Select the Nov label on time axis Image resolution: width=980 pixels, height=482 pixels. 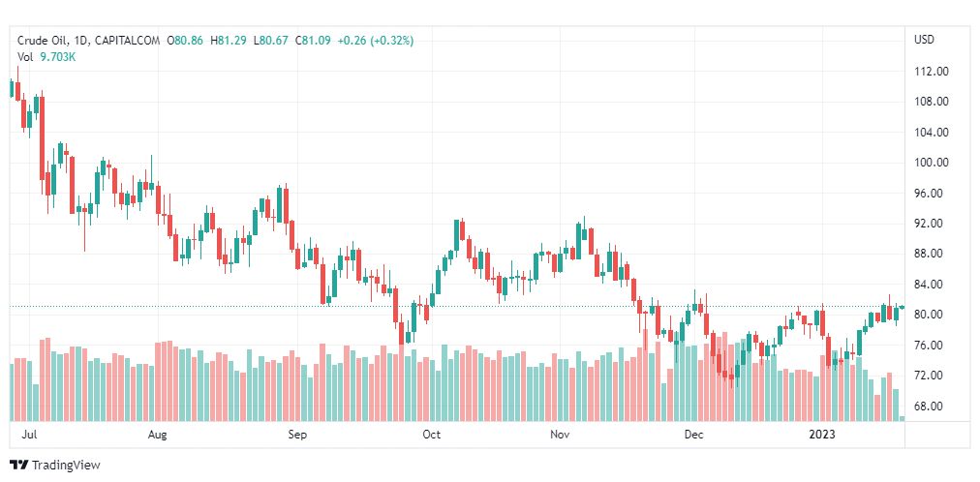pyautogui.click(x=560, y=436)
